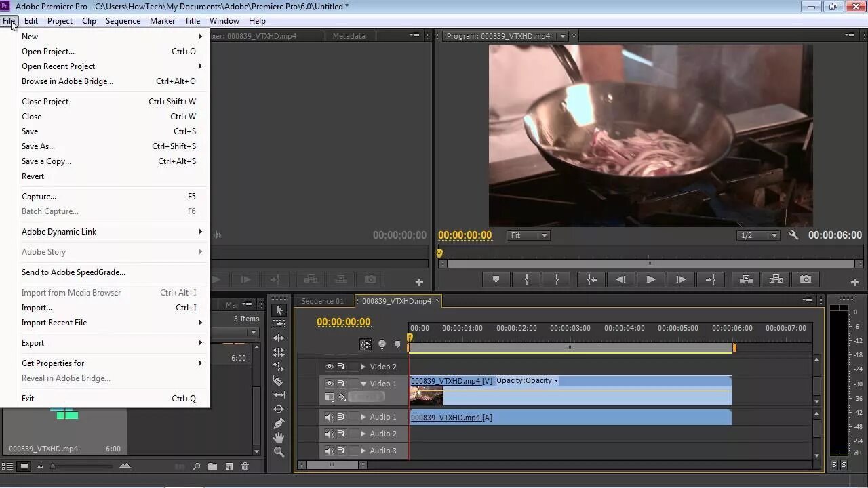Toggle Video 2 track eye visibility
This screenshot has height=488, width=868.
click(x=330, y=367)
